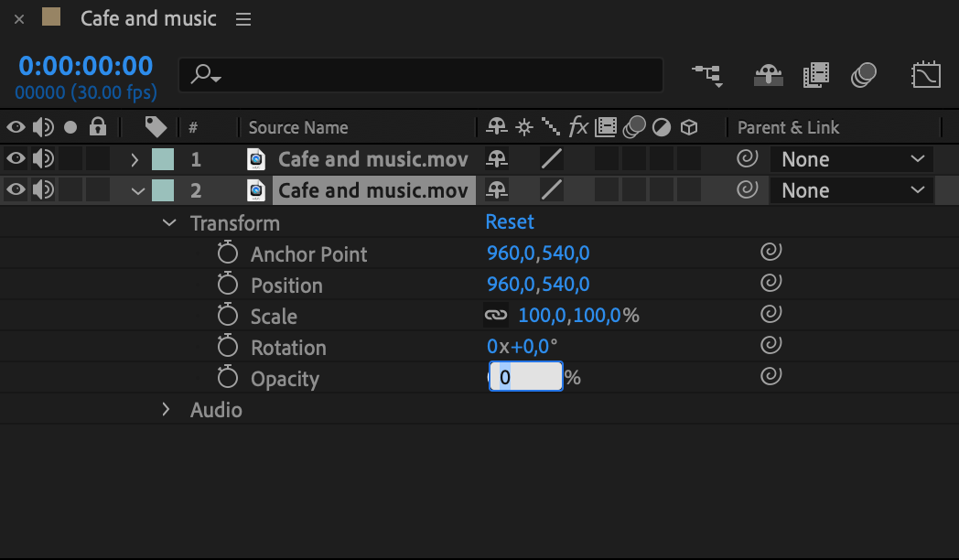959x560 pixels.
Task: Toggle the Position stopwatch keyframe icon
Action: coord(228,285)
